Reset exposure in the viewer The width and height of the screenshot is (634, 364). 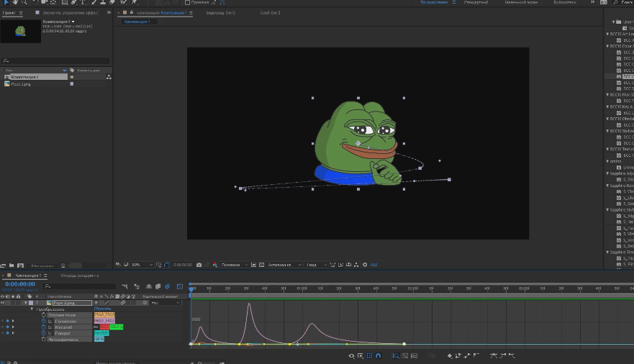point(365,265)
